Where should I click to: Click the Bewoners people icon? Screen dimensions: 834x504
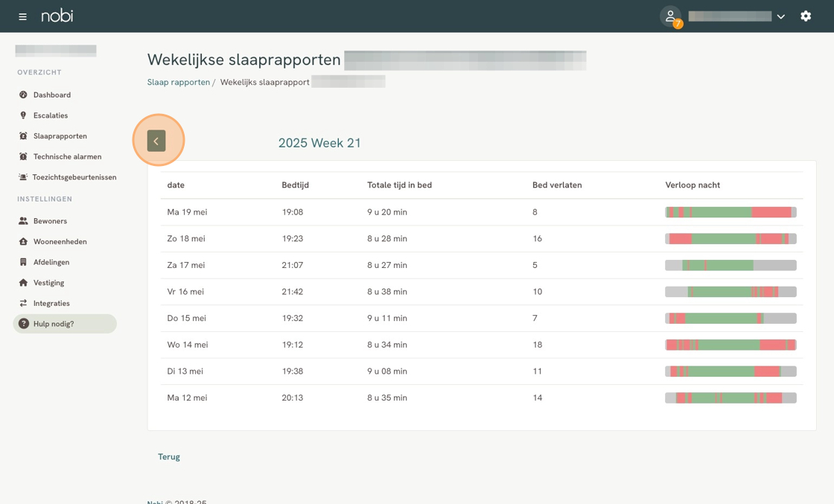tap(23, 221)
